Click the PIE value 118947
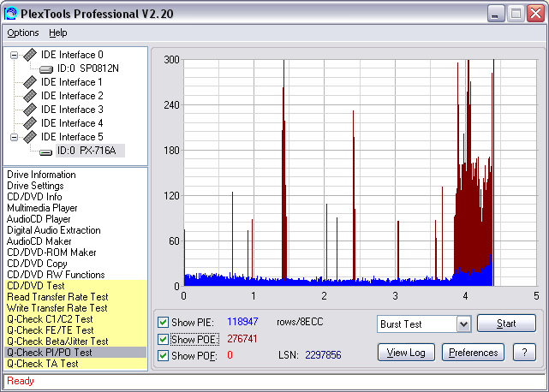The height and width of the screenshot is (392, 549). coord(242,321)
